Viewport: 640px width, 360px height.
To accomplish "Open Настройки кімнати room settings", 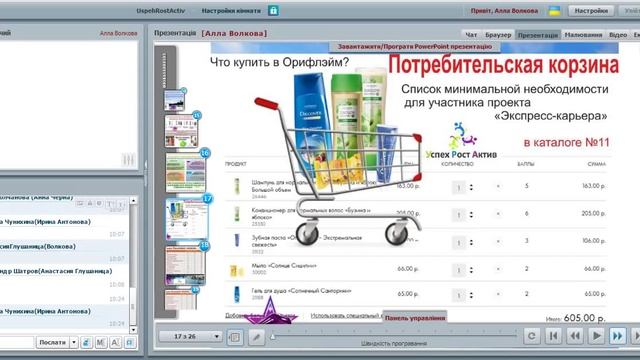I will [x=231, y=11].
